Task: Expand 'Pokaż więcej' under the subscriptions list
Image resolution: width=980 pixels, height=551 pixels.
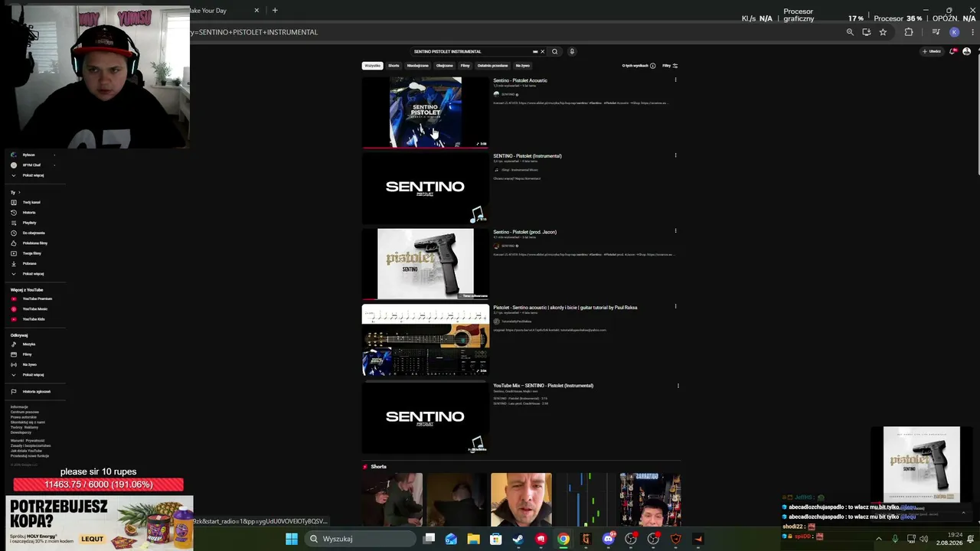Action: click(33, 175)
